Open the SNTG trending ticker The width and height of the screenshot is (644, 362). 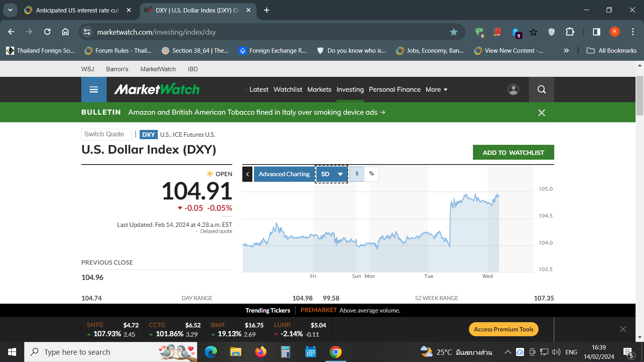pos(113,329)
